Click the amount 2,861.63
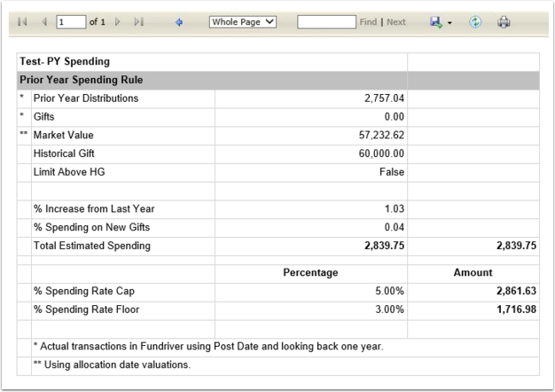This screenshot has width=555, height=392. (516, 291)
